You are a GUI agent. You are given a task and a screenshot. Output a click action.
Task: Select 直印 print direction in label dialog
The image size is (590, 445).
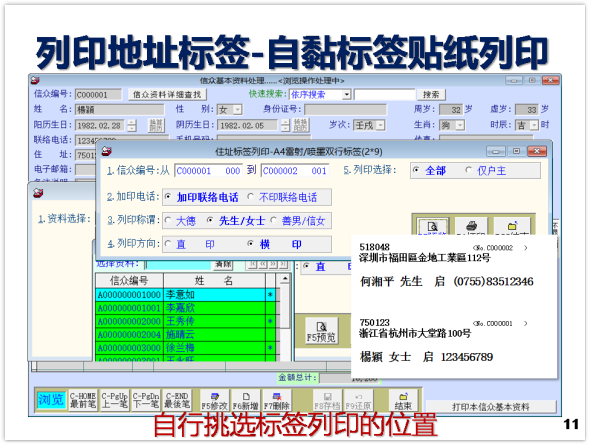click(x=190, y=244)
